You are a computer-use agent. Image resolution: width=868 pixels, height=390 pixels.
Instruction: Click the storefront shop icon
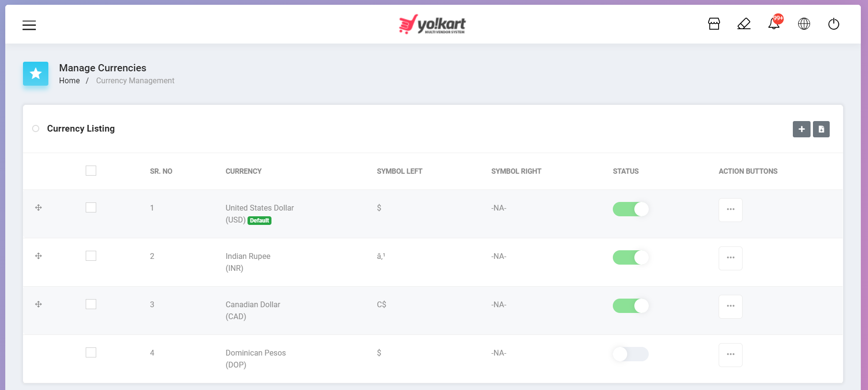(x=714, y=24)
